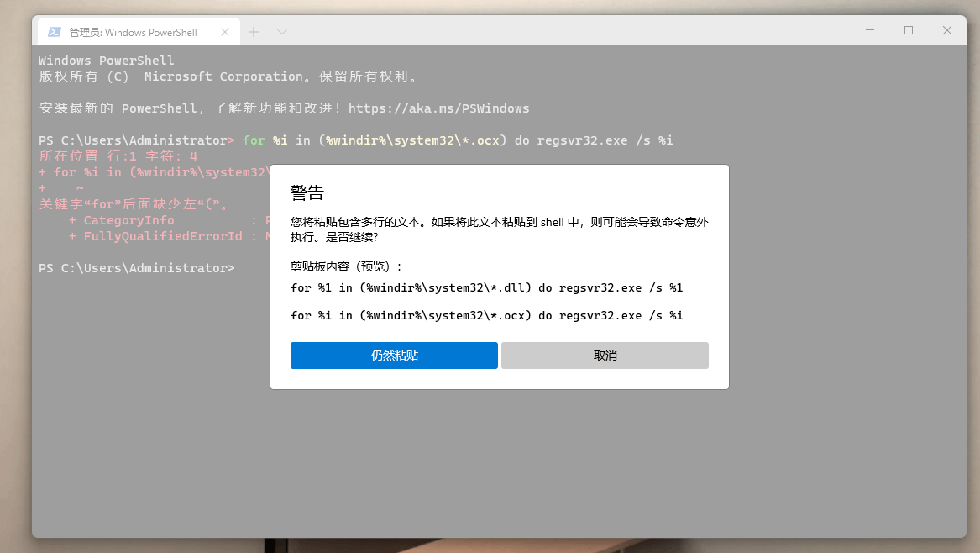The image size is (980, 553).
Task: Click the CategoryInfo error line
Action: point(155,220)
